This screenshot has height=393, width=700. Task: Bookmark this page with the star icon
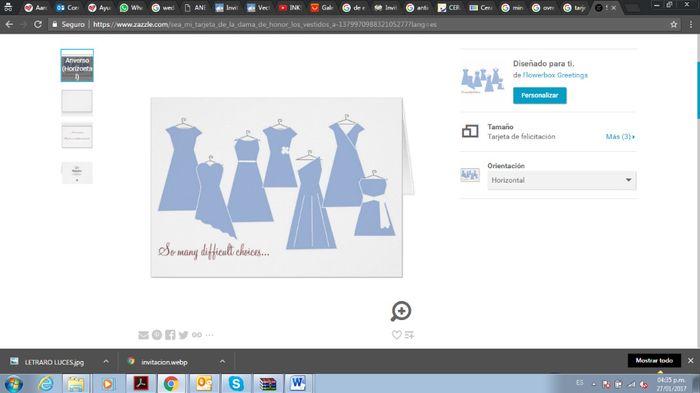pyautogui.click(x=674, y=25)
